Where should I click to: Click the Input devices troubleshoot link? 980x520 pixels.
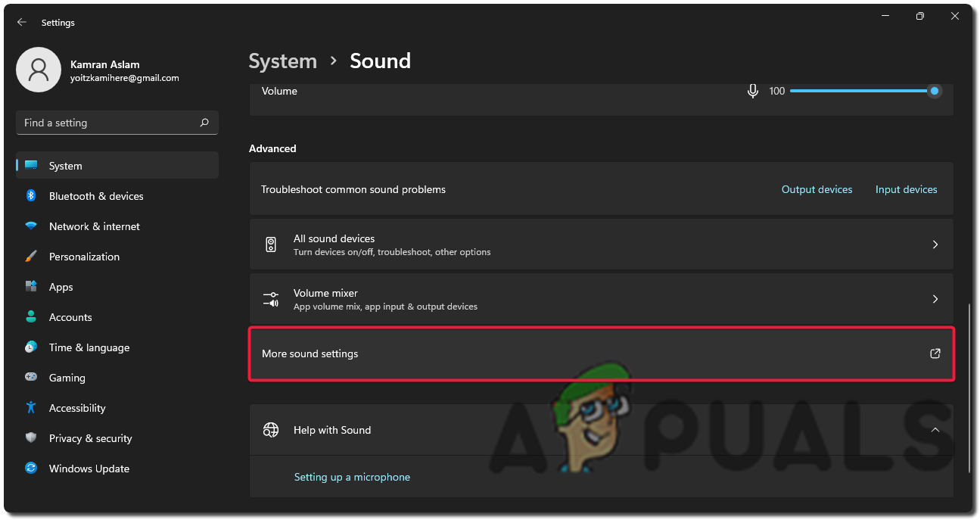906,189
